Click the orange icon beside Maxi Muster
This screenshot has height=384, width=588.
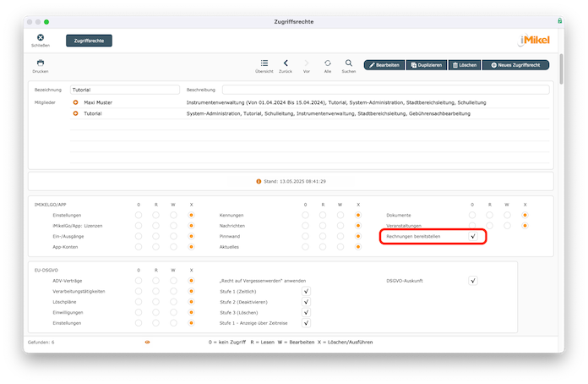pyautogui.click(x=75, y=102)
